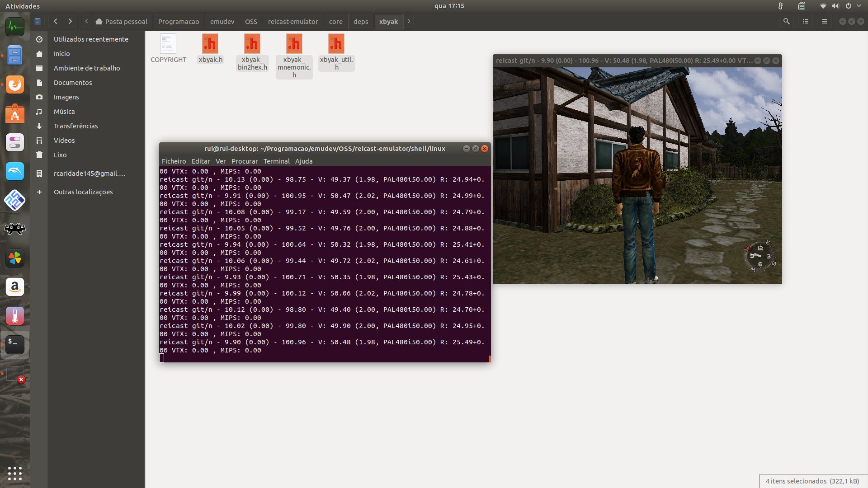Launch Dolphin emulator from the dock

[15, 171]
